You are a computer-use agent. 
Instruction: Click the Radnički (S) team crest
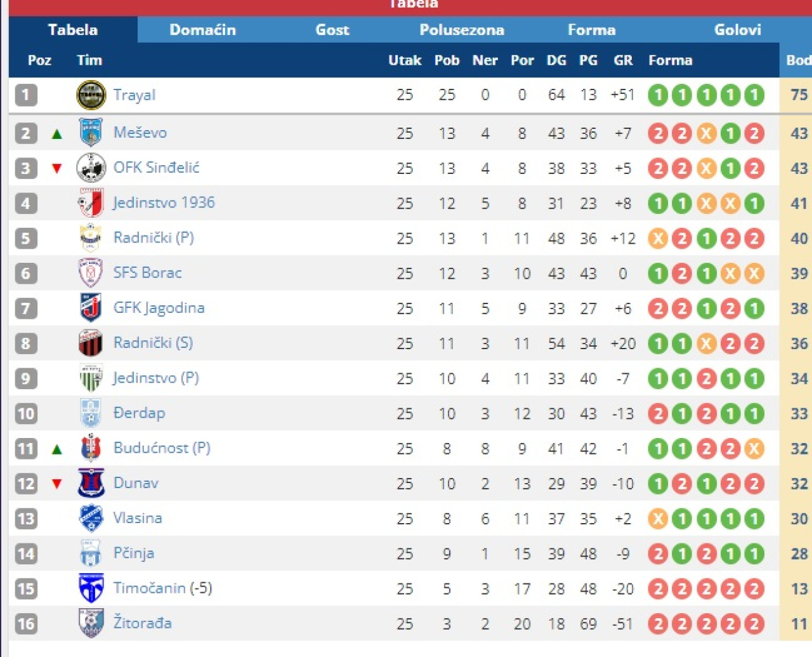[x=91, y=343]
